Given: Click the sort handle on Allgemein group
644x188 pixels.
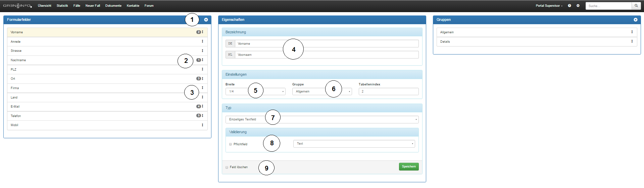Looking at the screenshot, I should (632, 32).
